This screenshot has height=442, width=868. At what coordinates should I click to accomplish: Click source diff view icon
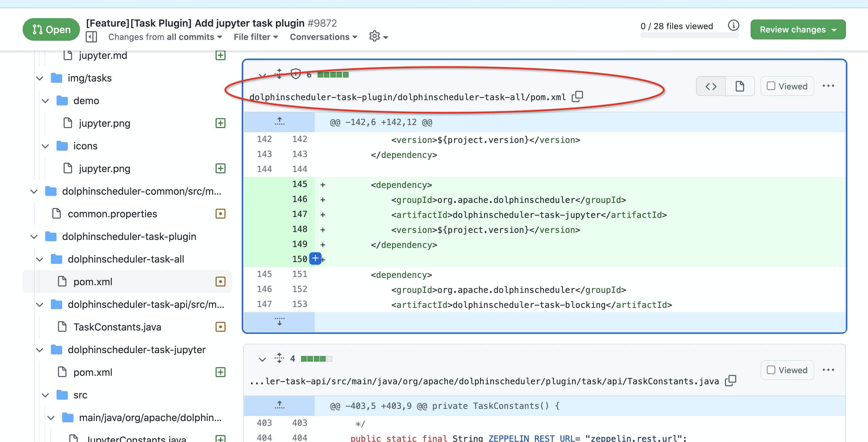pyautogui.click(x=711, y=86)
